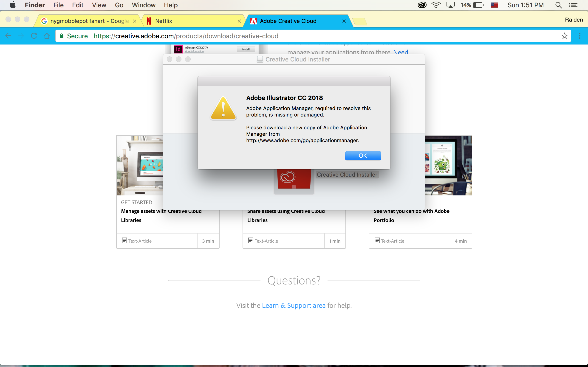The width and height of the screenshot is (588, 367).
Task: Click the browser back navigation arrow
Action: (8, 36)
